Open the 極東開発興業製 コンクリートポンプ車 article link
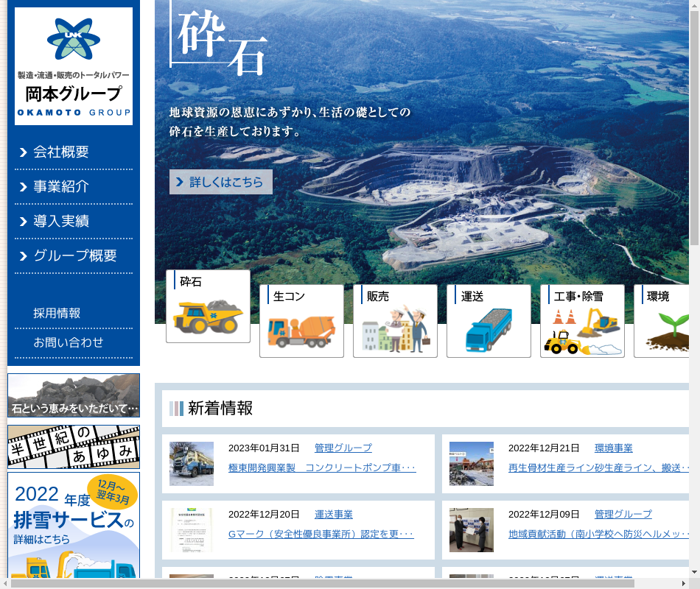700x589 pixels. coord(322,468)
